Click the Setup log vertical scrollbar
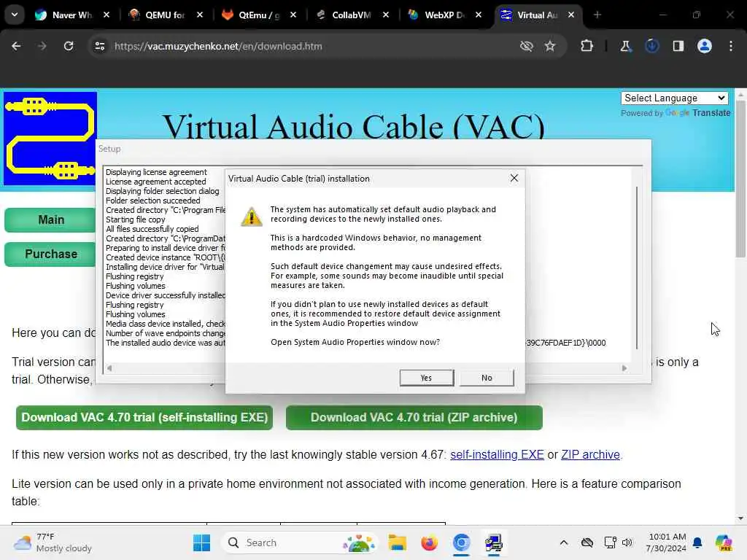 click(636, 268)
